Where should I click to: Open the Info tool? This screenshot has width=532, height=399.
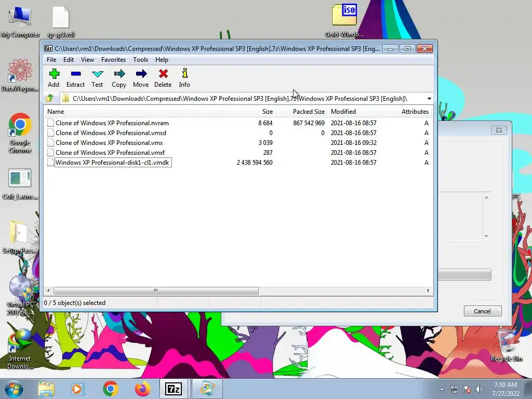click(x=184, y=78)
